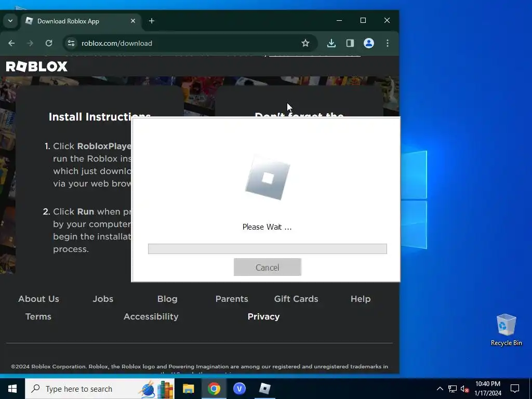Select the Roblox installer taskbar icon
532x399 pixels.
(x=264, y=389)
